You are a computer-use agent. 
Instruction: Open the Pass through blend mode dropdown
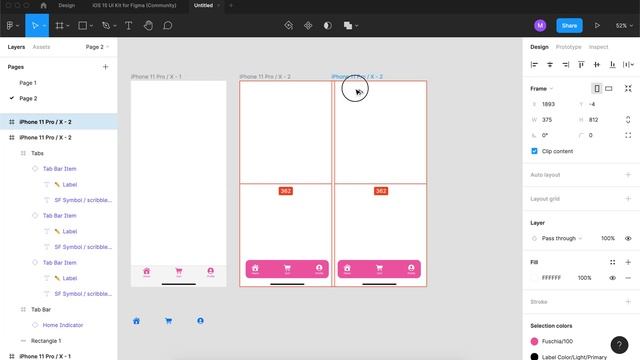pos(562,238)
